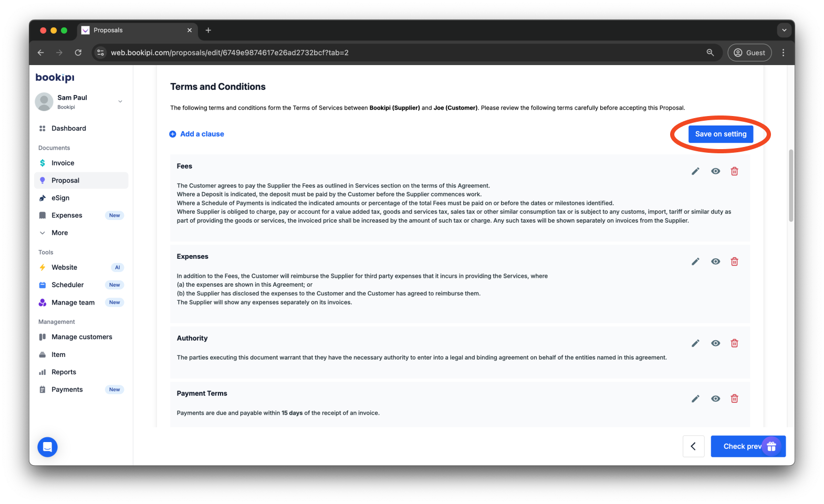Select Invoice in the sidebar
The width and height of the screenshot is (824, 504).
click(62, 163)
